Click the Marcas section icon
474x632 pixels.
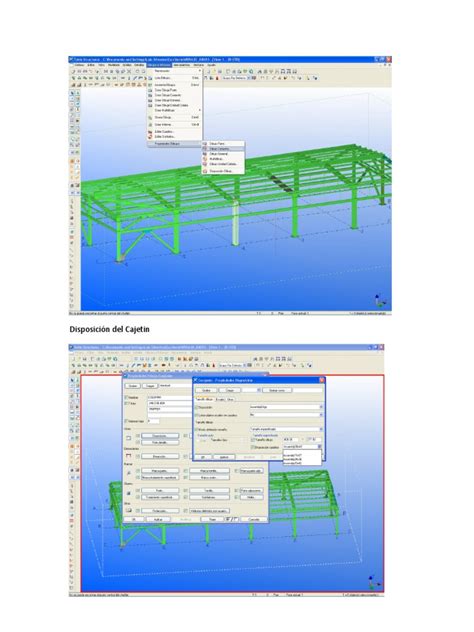click(x=129, y=473)
